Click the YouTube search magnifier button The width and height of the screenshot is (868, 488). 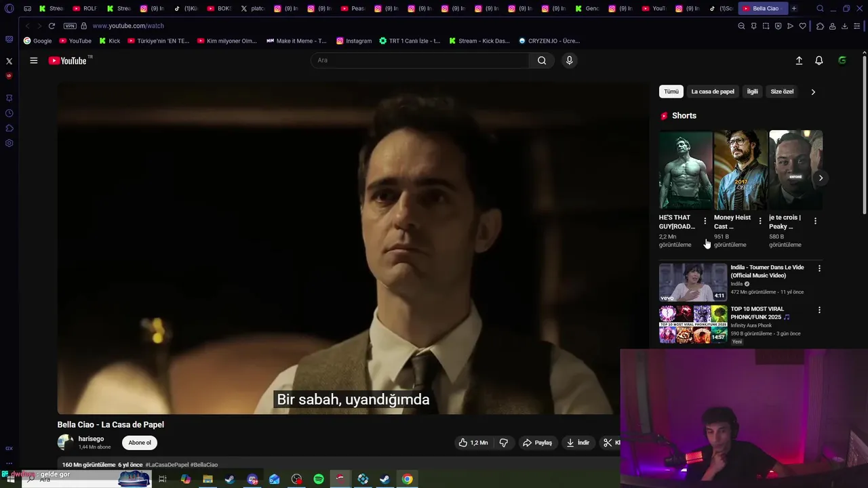pyautogui.click(x=542, y=60)
